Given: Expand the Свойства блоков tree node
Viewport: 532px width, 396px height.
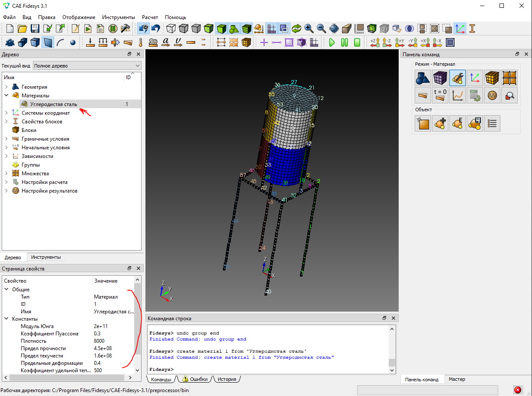Looking at the screenshot, I should pos(6,122).
